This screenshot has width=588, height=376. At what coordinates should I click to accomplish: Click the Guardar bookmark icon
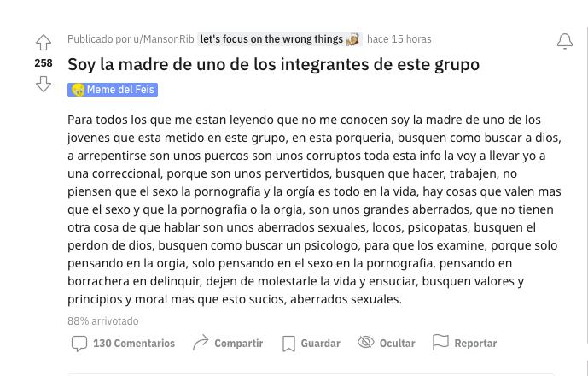288,344
